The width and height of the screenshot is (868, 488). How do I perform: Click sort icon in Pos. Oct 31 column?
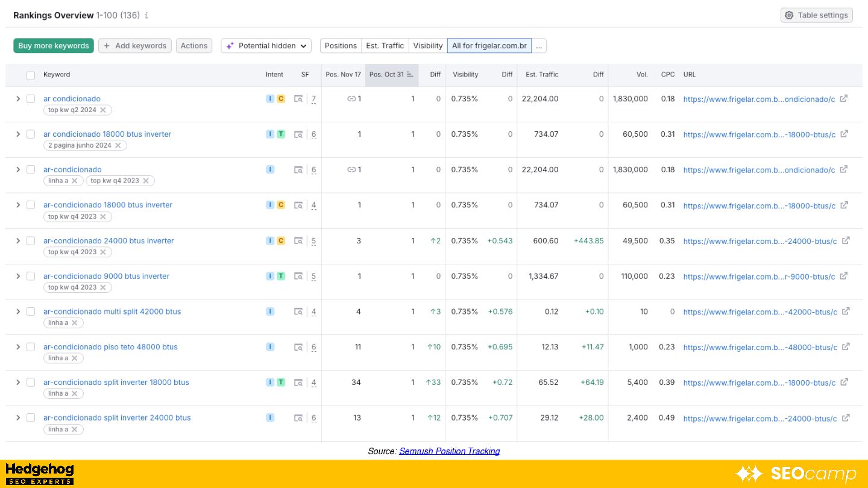coord(410,75)
